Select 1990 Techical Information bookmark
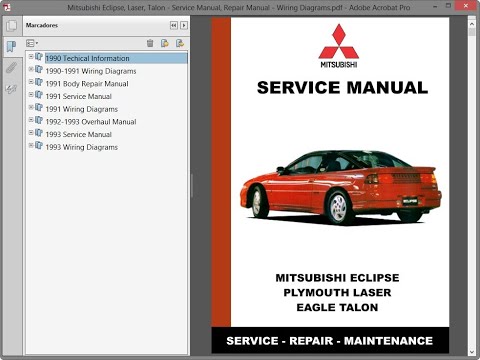480x360 pixels. (x=87, y=58)
